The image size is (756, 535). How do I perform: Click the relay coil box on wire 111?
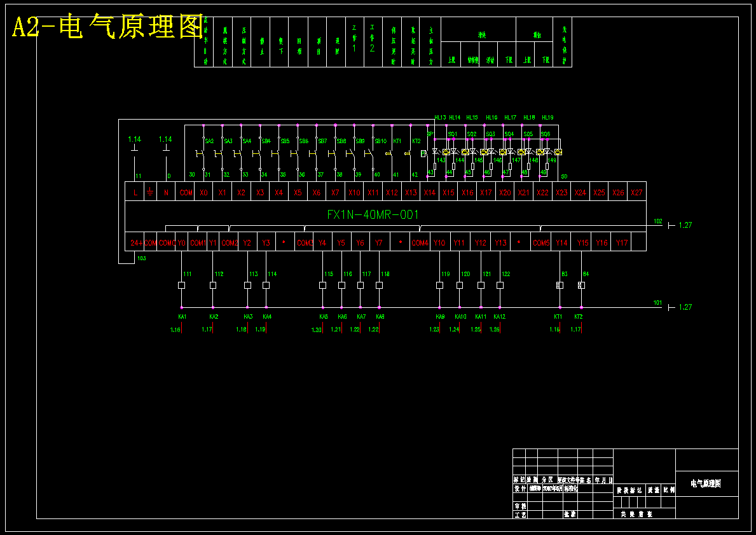(x=181, y=286)
